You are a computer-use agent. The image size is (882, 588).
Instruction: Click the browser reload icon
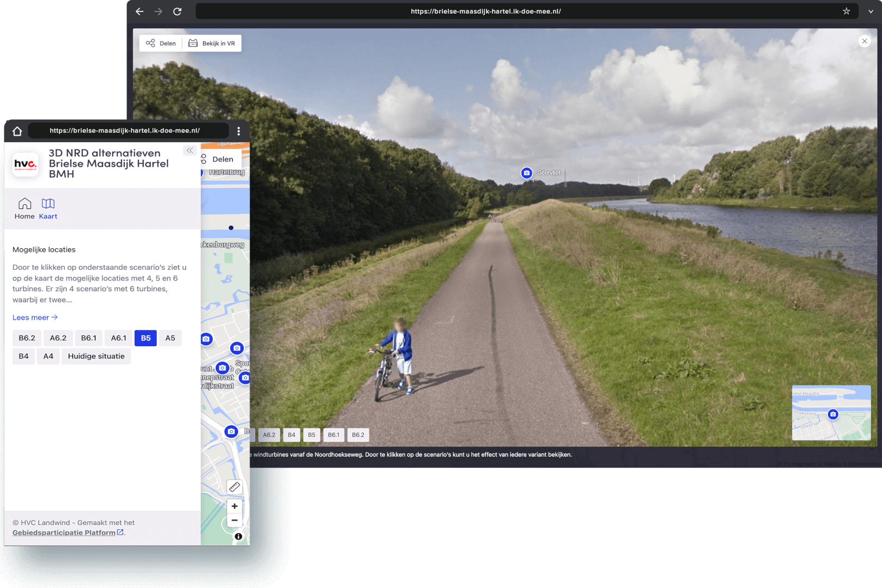click(x=177, y=11)
